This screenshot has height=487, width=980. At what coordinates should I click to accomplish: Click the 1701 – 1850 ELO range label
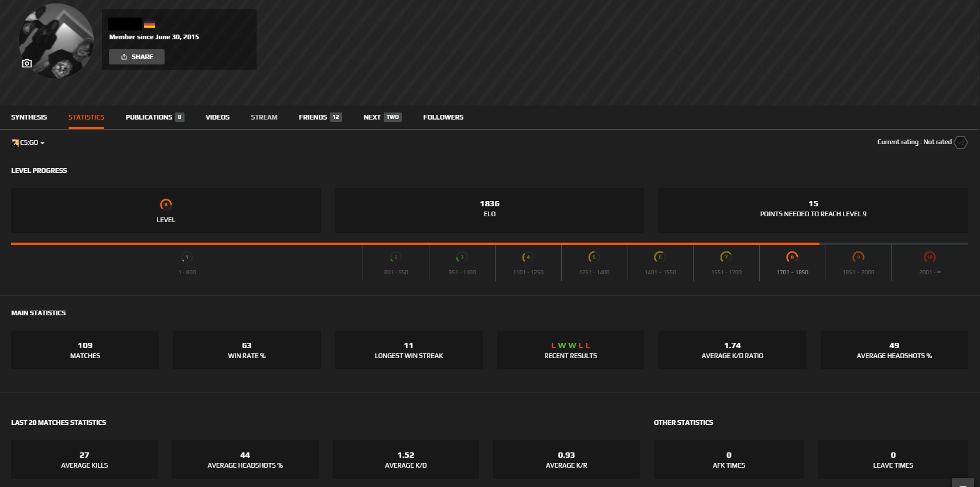coord(792,273)
